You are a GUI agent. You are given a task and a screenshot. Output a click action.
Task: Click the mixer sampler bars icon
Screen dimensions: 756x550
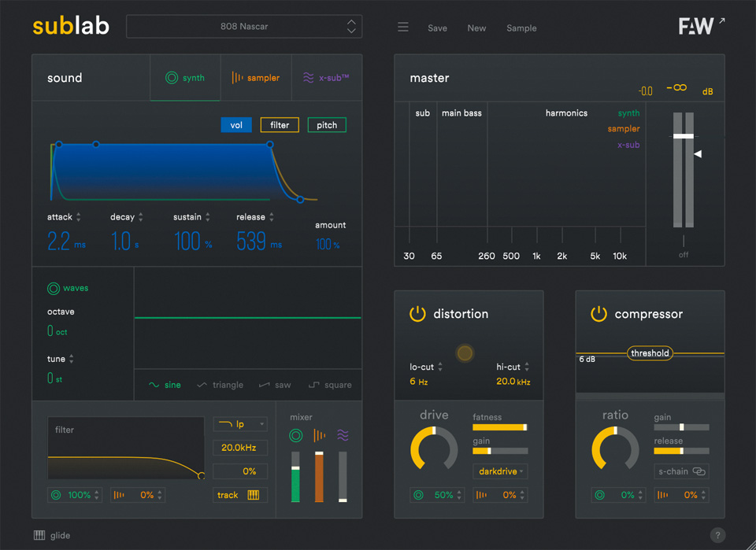(319, 435)
